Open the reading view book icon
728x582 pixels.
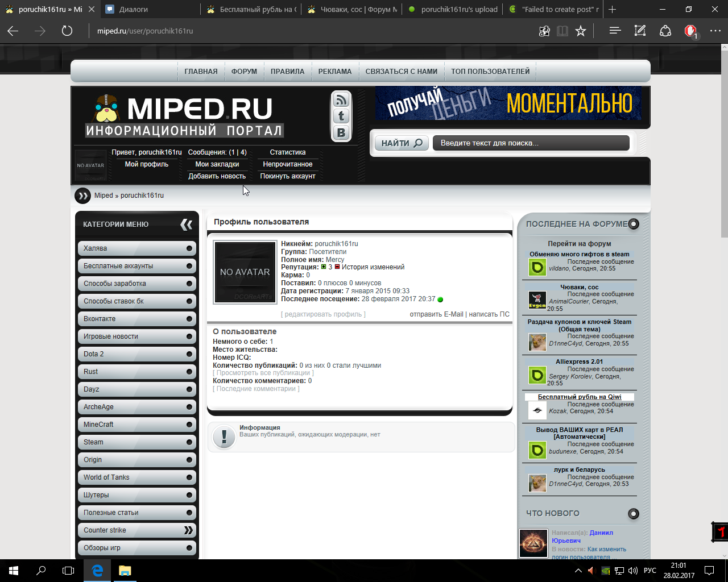[562, 31]
